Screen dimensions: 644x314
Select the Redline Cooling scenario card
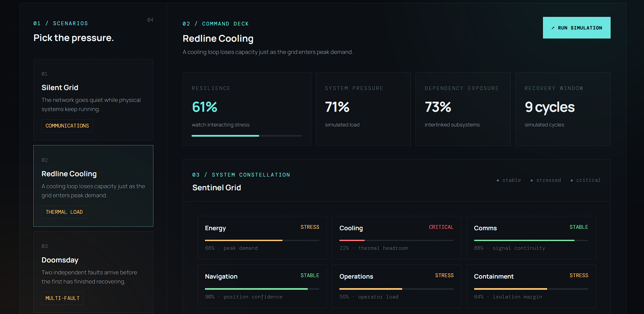coord(93,186)
